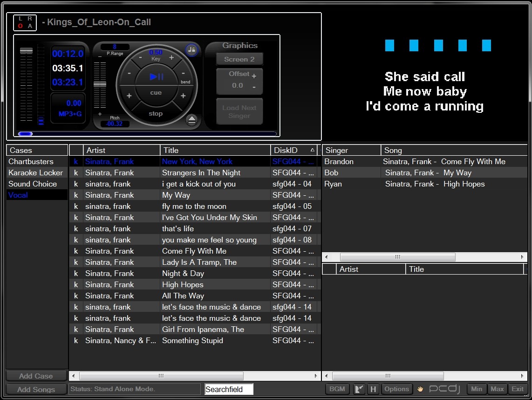
Task: Click the Load Next Singer button
Action: click(x=239, y=112)
